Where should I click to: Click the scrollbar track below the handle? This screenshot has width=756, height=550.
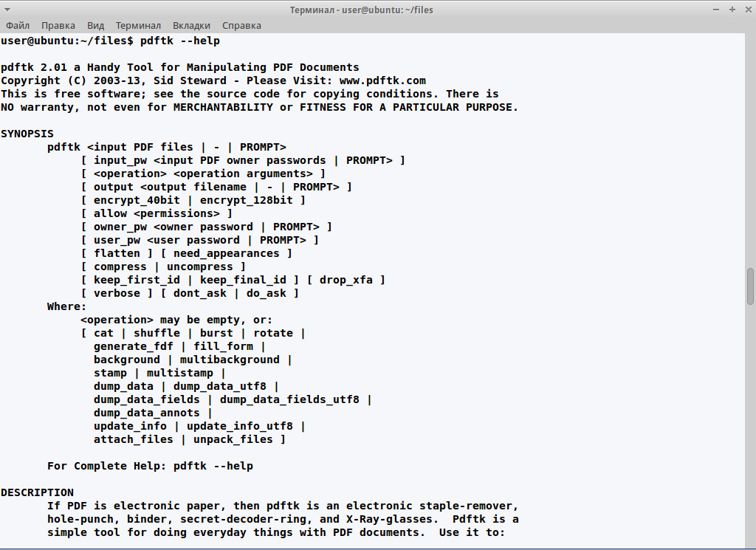[750, 427]
